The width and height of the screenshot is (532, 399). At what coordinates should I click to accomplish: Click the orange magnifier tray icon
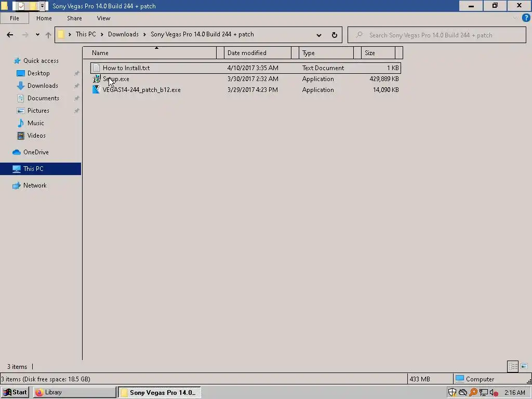[473, 392]
